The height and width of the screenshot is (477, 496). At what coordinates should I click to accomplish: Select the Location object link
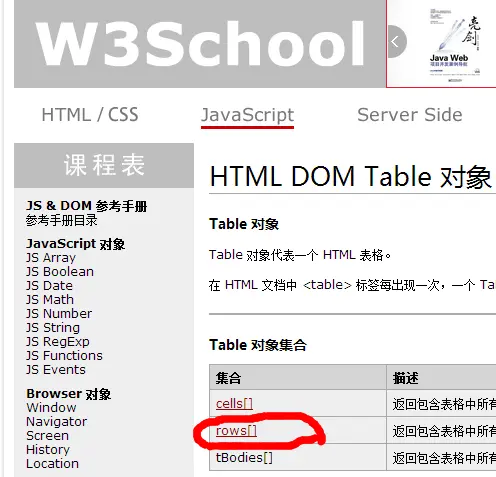click(x=52, y=464)
